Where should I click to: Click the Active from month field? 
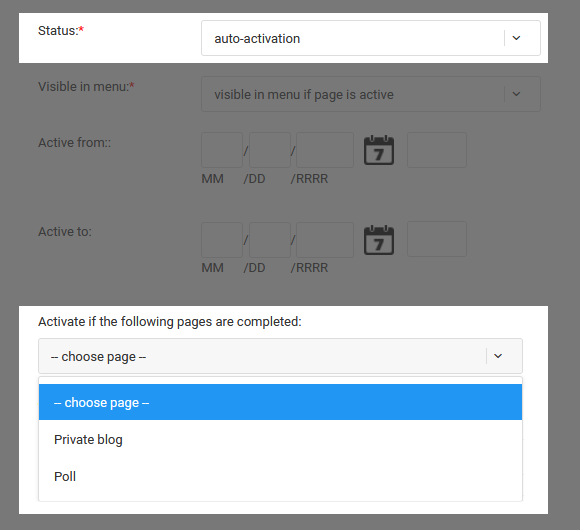point(222,150)
